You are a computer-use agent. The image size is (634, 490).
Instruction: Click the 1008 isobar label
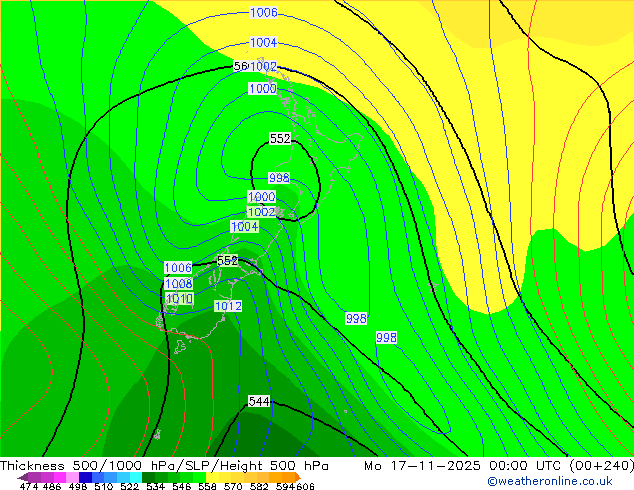178,283
